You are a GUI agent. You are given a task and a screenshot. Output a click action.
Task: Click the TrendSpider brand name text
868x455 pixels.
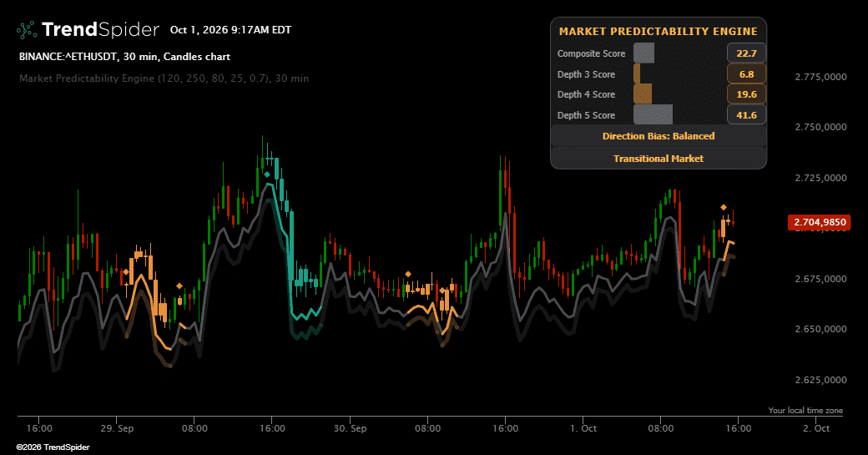pyautogui.click(x=100, y=29)
